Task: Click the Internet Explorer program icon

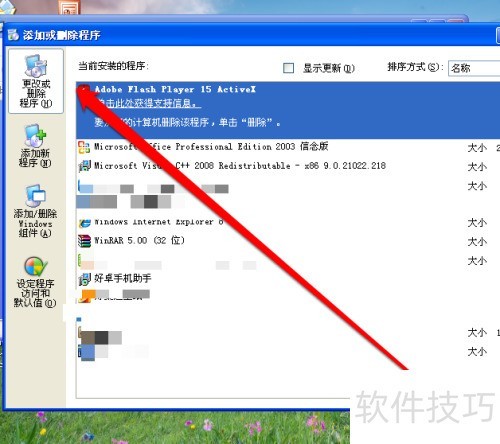Action: pos(84,223)
